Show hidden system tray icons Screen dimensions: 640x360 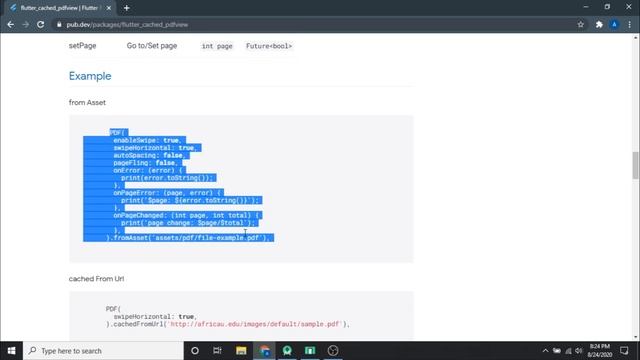545,351
